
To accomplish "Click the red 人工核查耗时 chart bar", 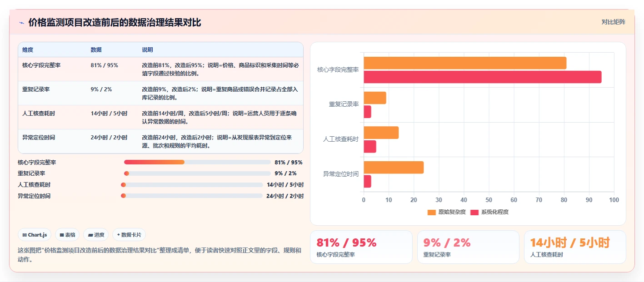I will pos(370,147).
